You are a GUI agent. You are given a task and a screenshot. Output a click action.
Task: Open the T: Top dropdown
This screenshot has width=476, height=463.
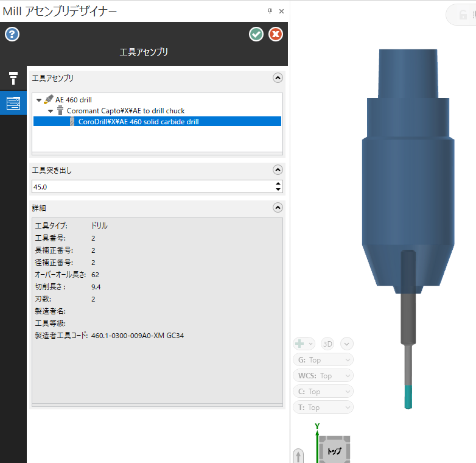pyautogui.click(x=323, y=408)
